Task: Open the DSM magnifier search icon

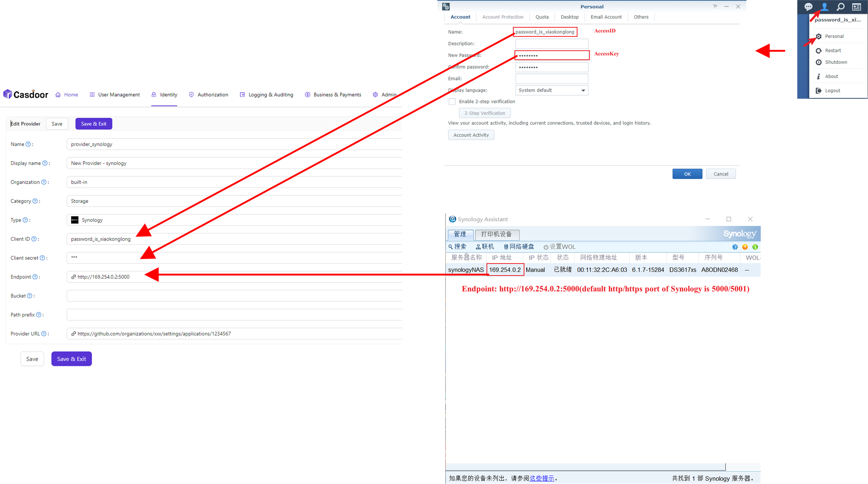Action: 840,7
